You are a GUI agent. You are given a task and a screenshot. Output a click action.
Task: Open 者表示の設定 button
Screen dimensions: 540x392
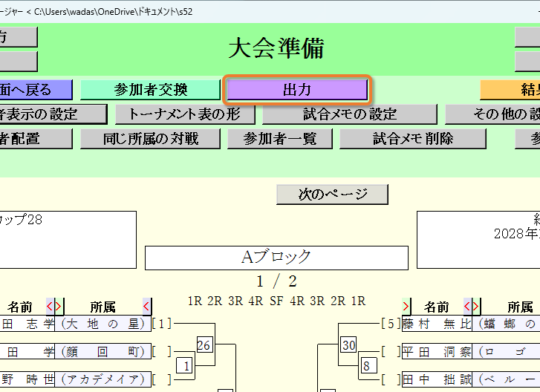coord(52,114)
